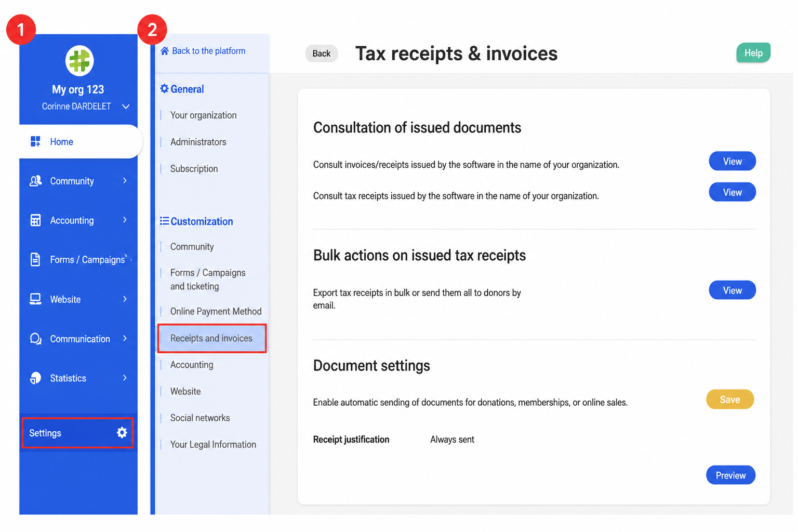This screenshot has height=532, width=798.
Task: Expand the Website submenu chevron
Action: [125, 299]
